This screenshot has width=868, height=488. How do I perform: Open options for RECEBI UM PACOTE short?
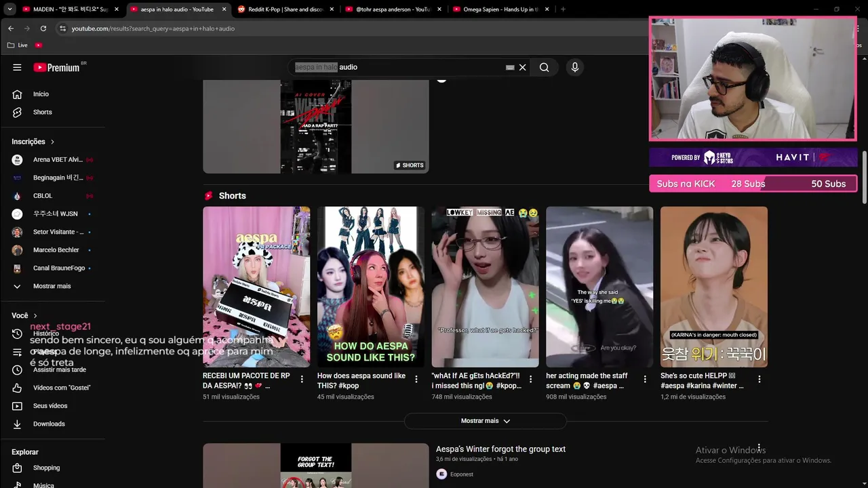tap(302, 380)
